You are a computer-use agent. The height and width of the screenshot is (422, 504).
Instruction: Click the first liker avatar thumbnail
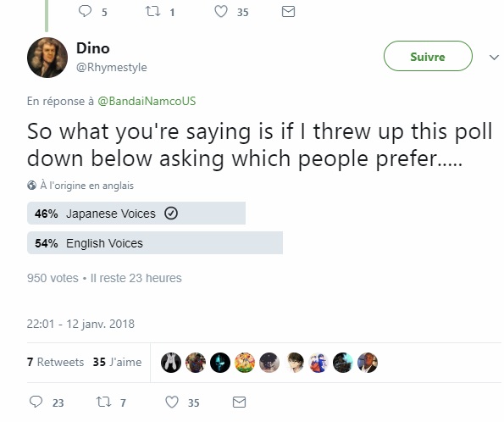point(170,363)
